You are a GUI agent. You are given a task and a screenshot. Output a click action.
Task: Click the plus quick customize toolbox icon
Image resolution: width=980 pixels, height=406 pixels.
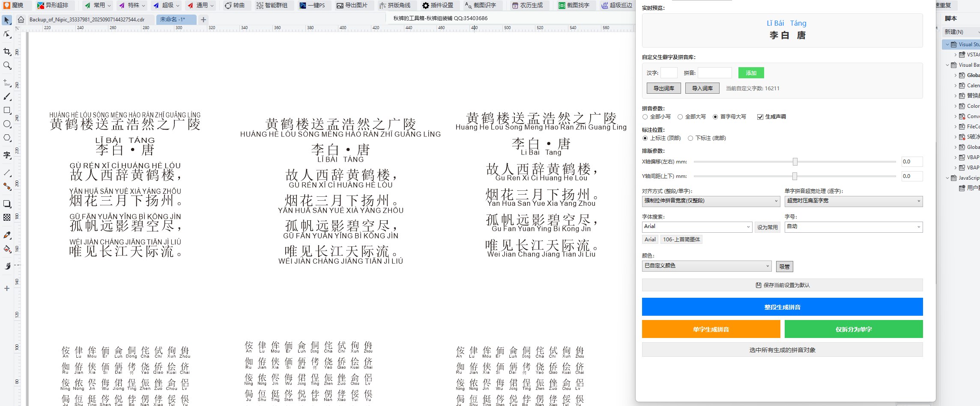(x=7, y=288)
